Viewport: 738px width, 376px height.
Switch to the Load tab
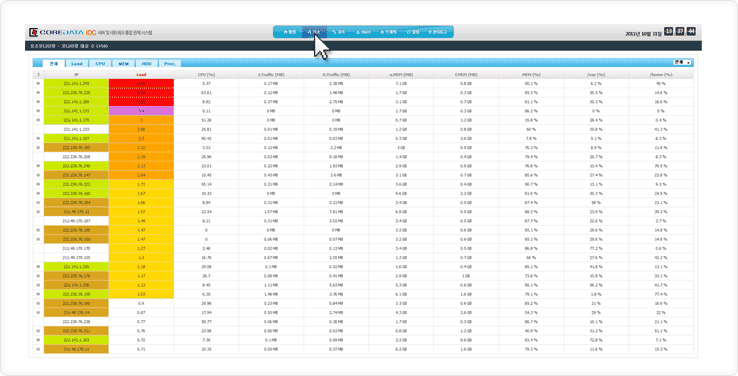coord(77,63)
